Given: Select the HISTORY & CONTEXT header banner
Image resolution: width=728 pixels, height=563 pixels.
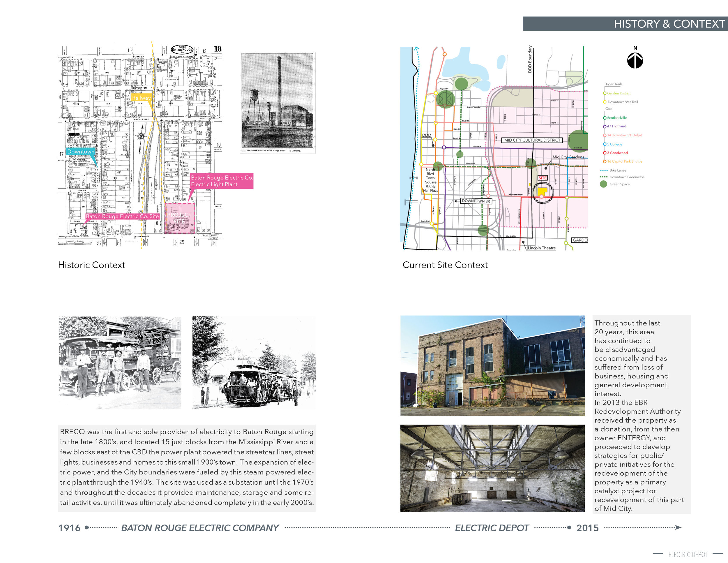Looking at the screenshot, I should (x=625, y=24).
